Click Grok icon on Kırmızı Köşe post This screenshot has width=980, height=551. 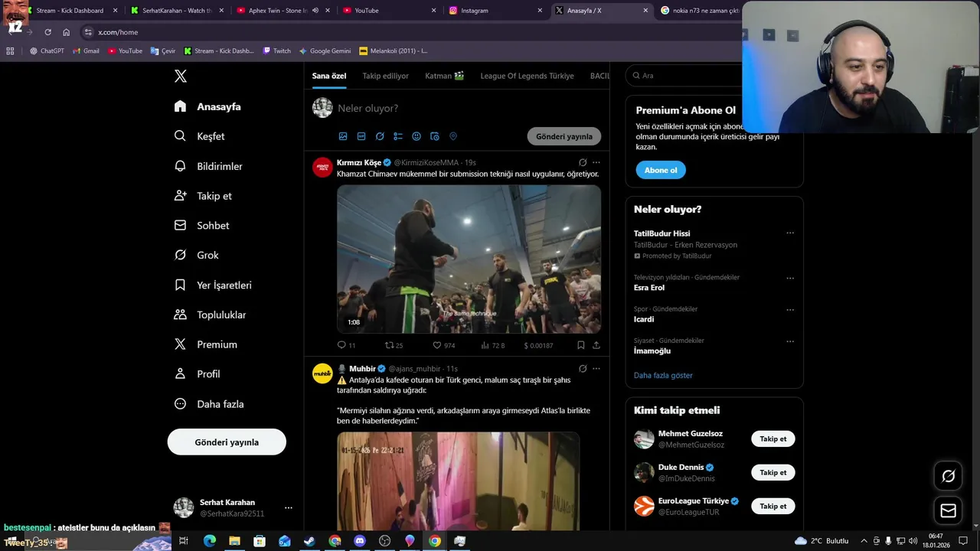point(583,162)
